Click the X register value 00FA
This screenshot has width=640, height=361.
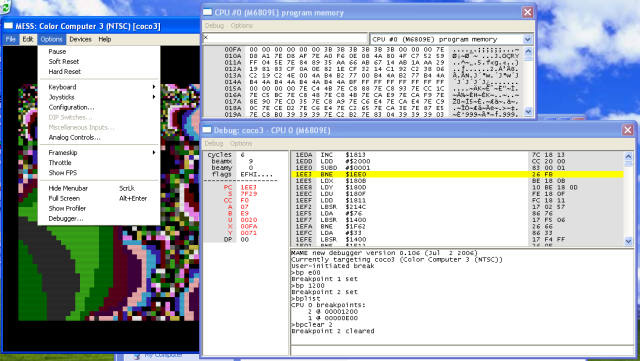[249, 227]
